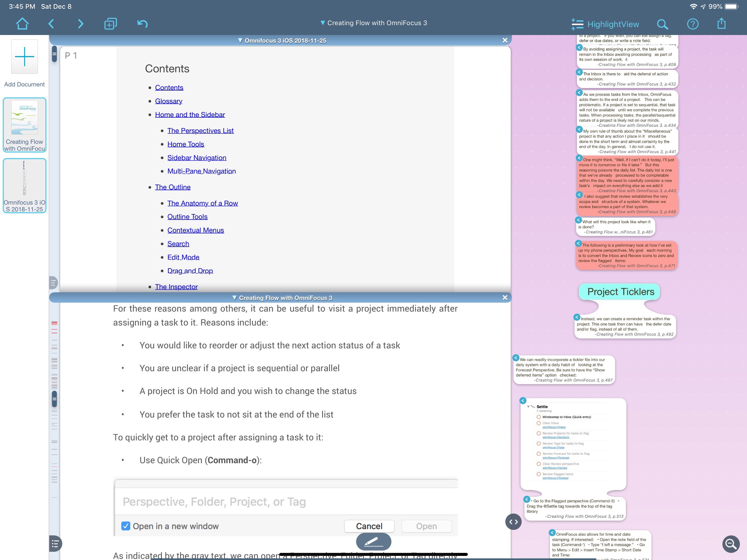Open the add-window duplicate icon
Image resolution: width=747 pixels, height=560 pixels.
click(110, 24)
